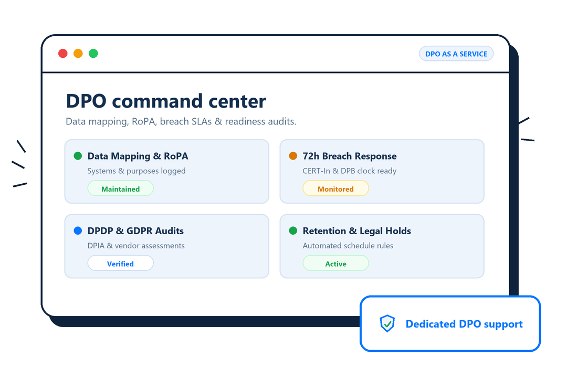Click the orange minimize window dot

click(78, 54)
